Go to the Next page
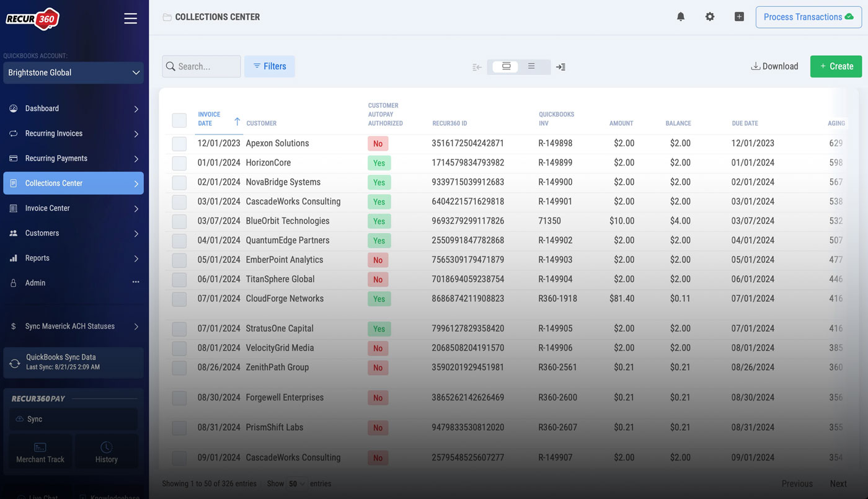868x499 pixels. tap(838, 484)
